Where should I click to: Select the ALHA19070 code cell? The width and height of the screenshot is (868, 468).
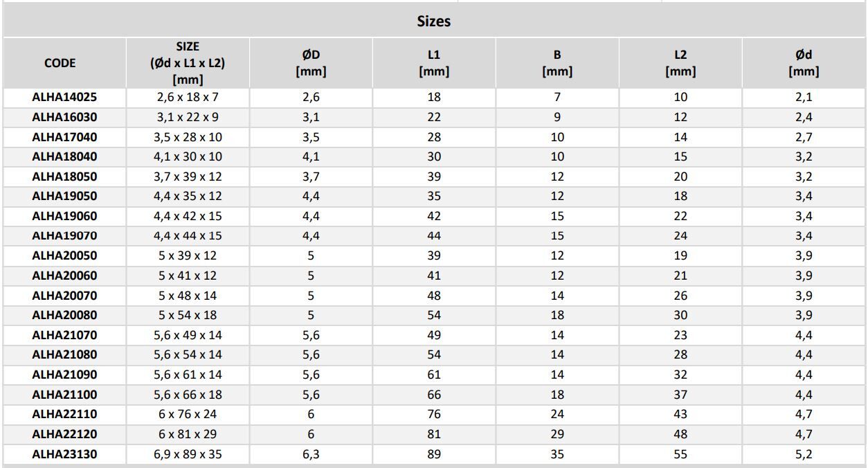pyautogui.click(x=64, y=236)
